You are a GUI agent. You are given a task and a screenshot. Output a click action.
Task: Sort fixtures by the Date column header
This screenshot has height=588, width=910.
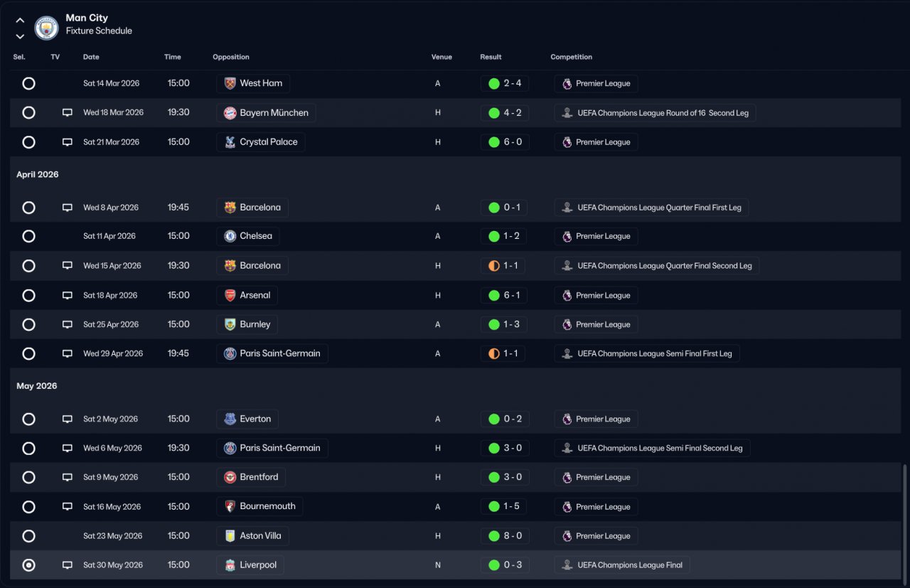tap(91, 57)
